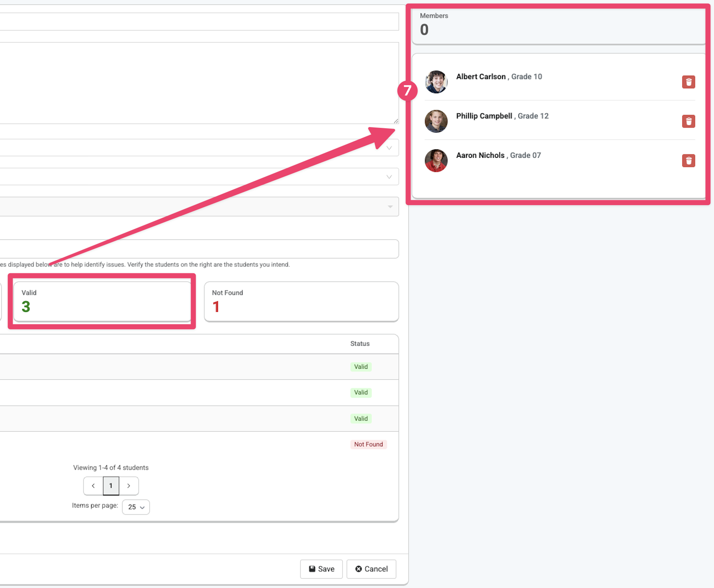714x588 pixels.
Task: Click Phillip Campbell's avatar
Action: (436, 121)
